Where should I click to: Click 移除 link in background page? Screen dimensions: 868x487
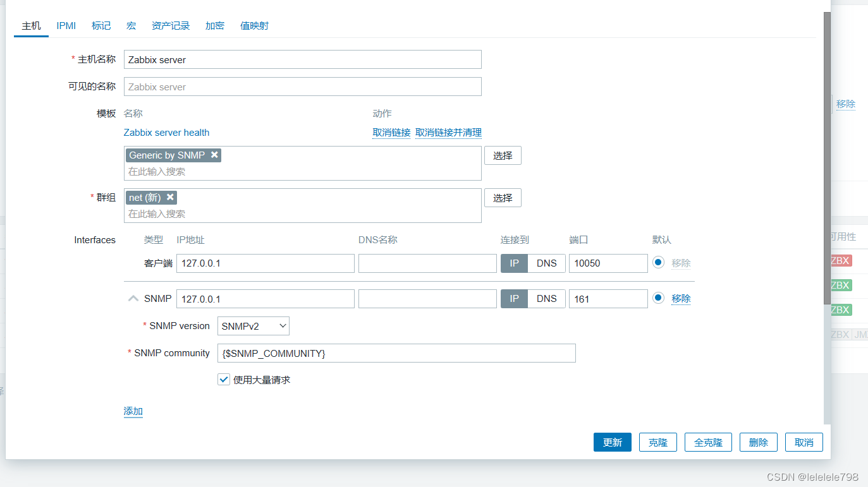point(846,104)
